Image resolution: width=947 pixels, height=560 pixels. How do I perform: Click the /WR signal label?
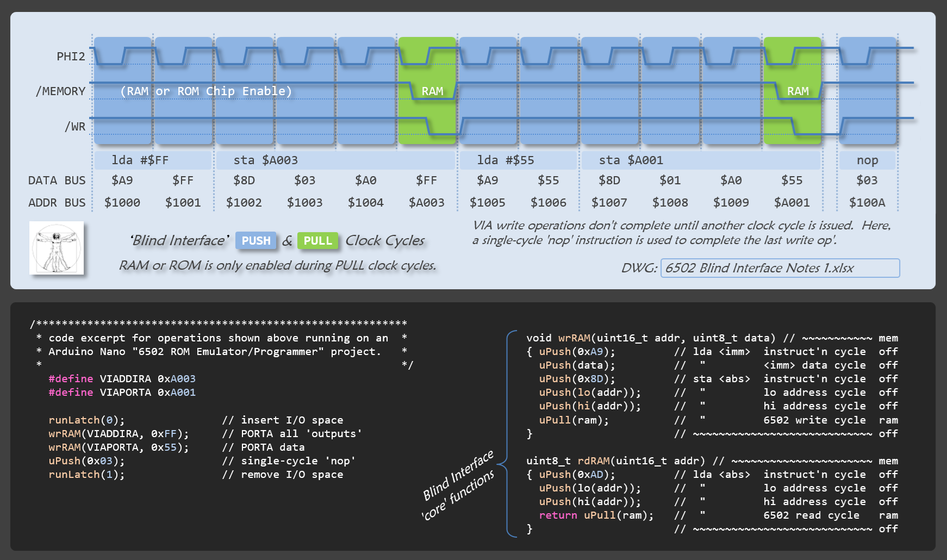tap(75, 127)
